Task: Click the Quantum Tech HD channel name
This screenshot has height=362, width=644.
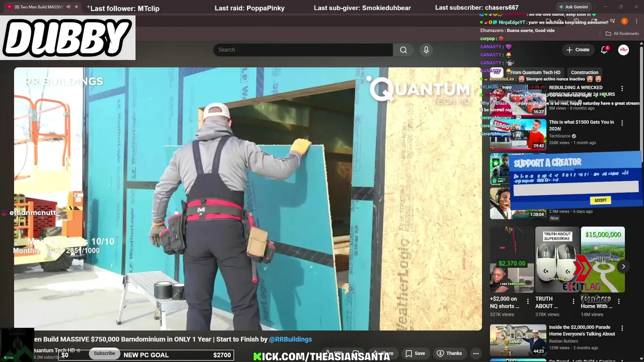Action: point(54,350)
